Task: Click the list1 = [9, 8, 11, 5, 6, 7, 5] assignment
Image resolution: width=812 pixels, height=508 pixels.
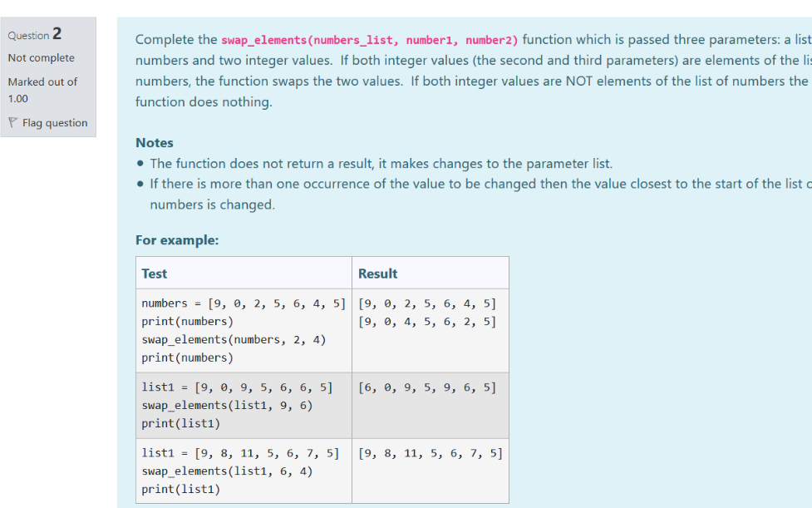Action: point(240,452)
